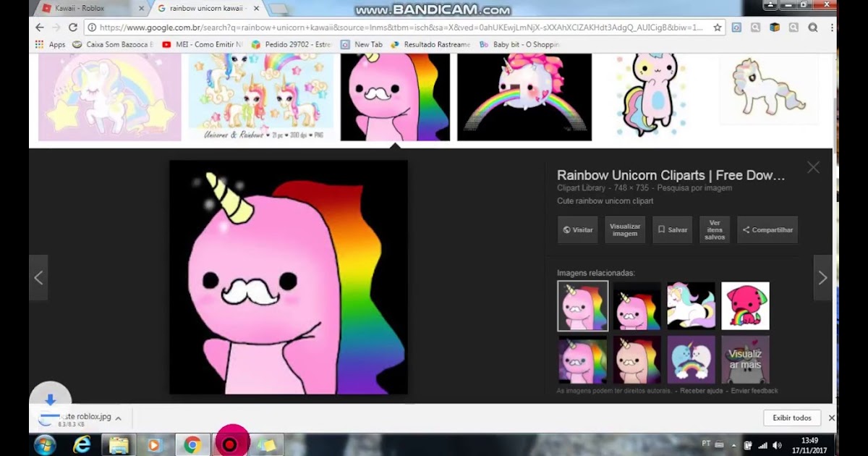868x456 pixels.
Task: Click Visualizar mais related images tile
Action: click(x=745, y=359)
